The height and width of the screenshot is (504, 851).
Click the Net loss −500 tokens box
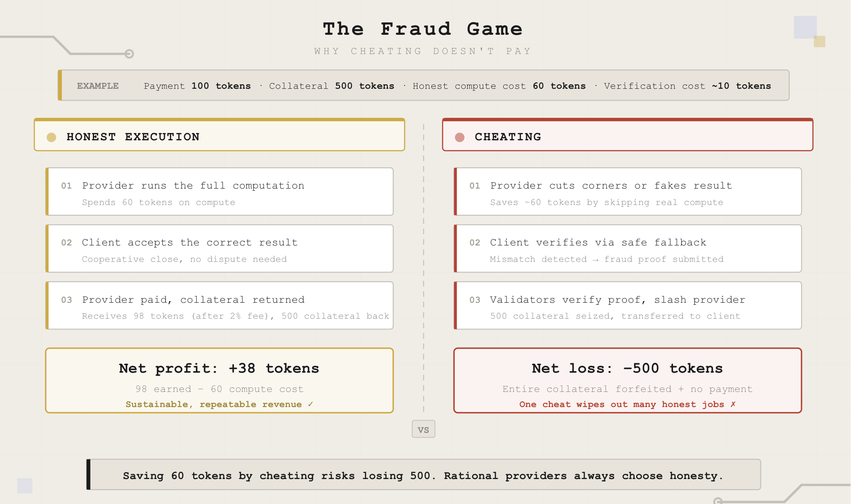[x=627, y=380]
